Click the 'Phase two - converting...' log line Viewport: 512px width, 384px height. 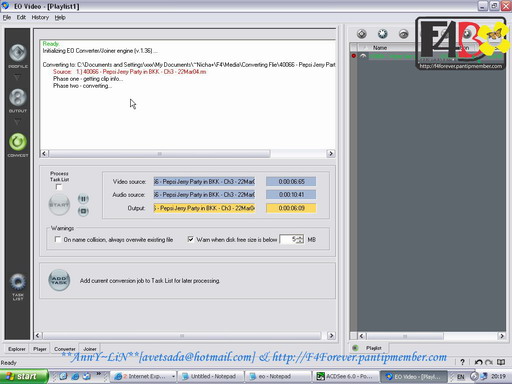tap(82, 86)
